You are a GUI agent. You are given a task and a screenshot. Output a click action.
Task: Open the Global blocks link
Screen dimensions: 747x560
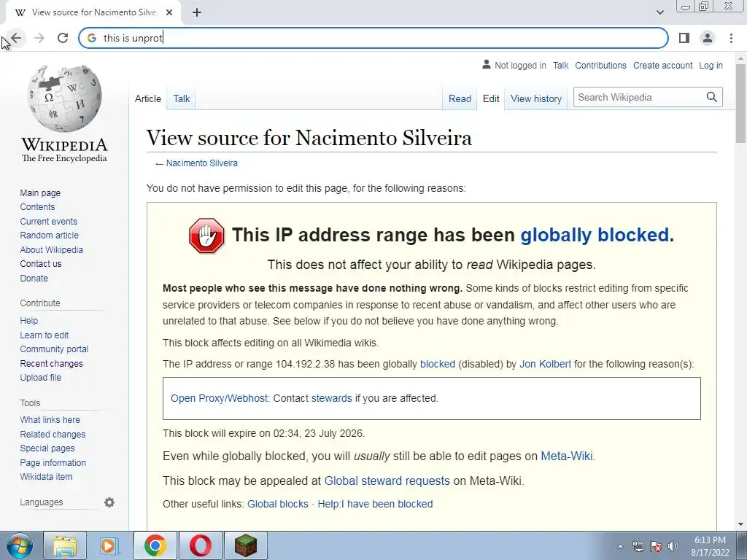278,504
